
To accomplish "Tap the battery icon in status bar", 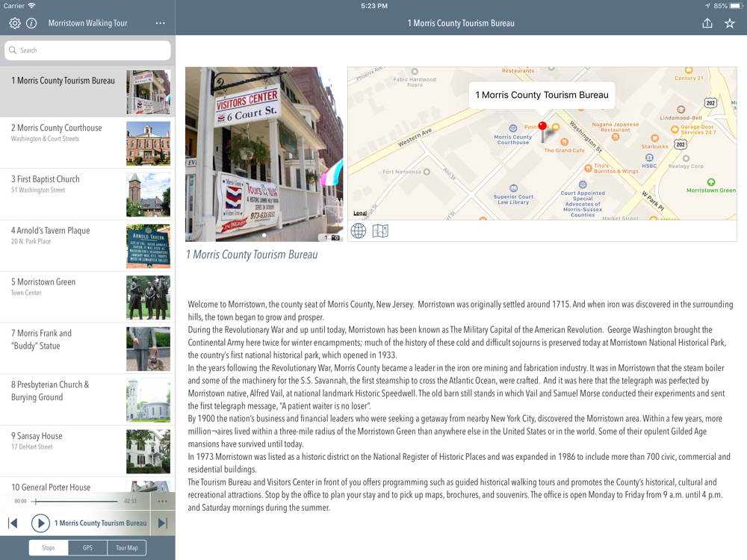I will (x=736, y=6).
